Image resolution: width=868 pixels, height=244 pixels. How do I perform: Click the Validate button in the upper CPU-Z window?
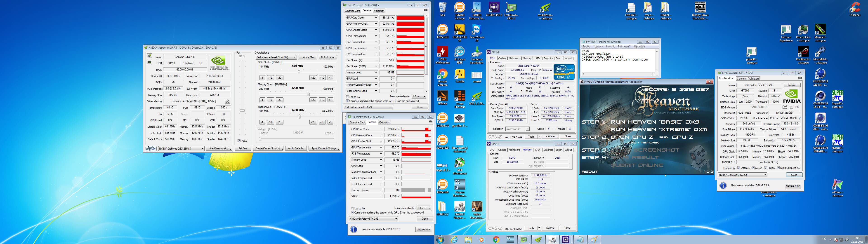point(550,136)
